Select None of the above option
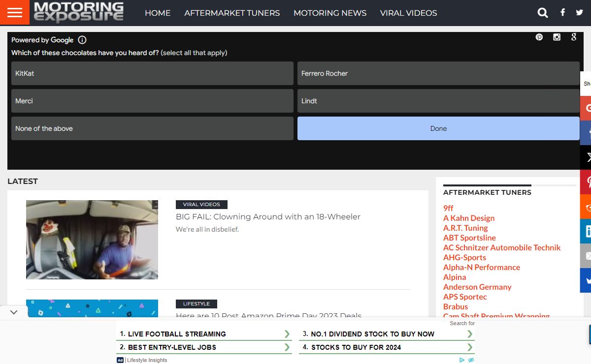The image size is (591, 364). click(x=152, y=128)
